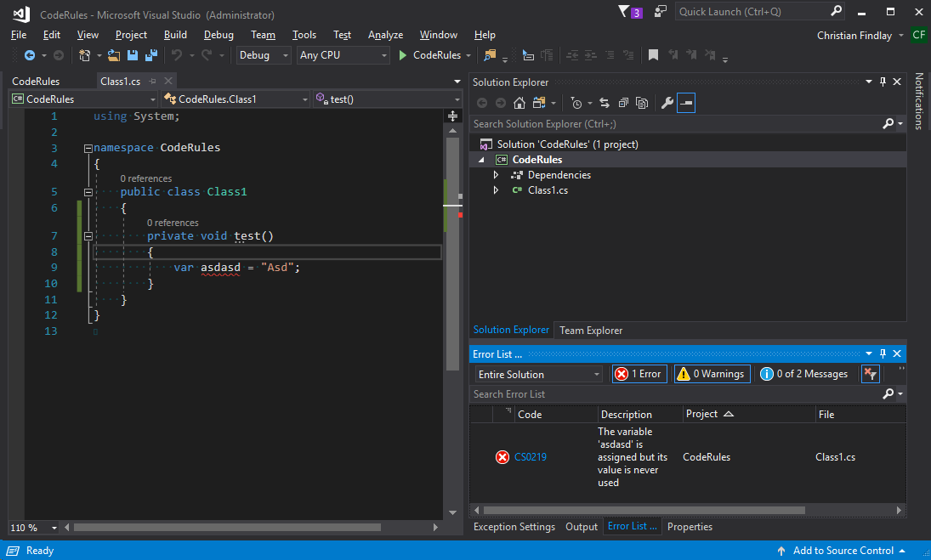
Task: Click the Collapse All icon in Solution Explorer
Action: coord(623,102)
